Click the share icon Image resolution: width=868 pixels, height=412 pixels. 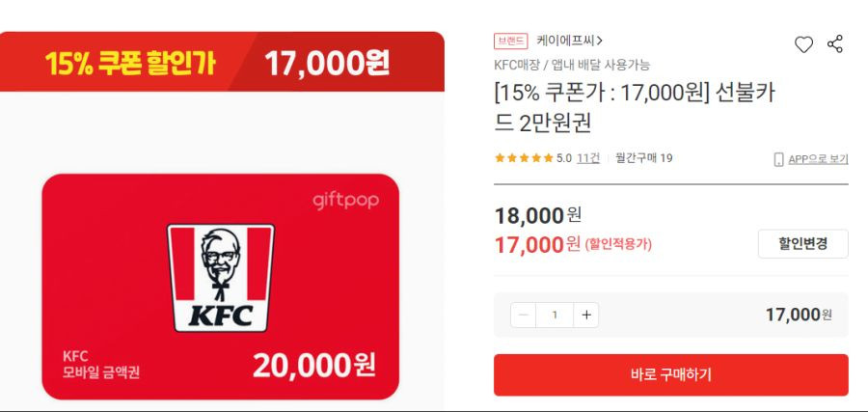tap(835, 43)
